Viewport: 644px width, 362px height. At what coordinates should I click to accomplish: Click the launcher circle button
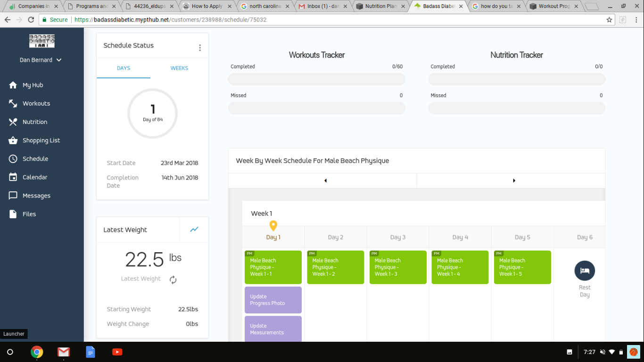(10, 352)
